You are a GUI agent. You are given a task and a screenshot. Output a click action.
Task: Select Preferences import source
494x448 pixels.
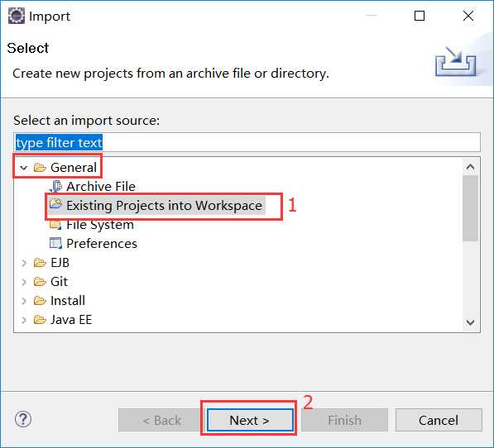pyautogui.click(x=102, y=244)
